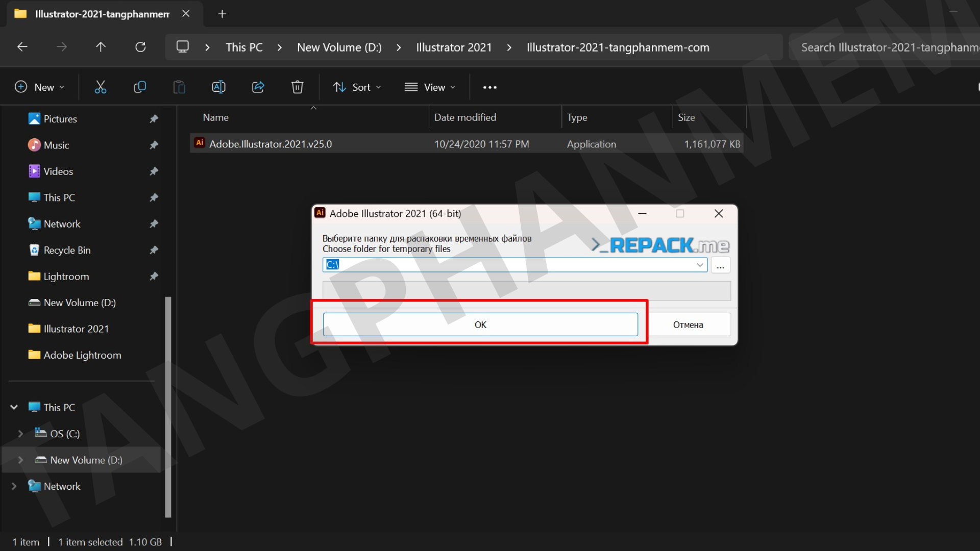Screen dimensions: 980x551
Task: Select the Adobe.Illustrator.2021.v25.0 file
Action: click(467, 144)
